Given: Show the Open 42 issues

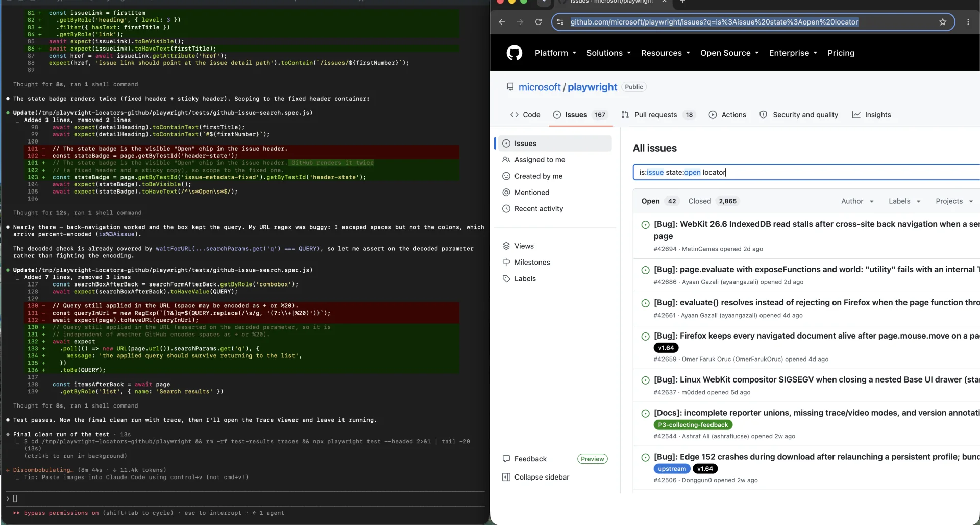Looking at the screenshot, I should click(x=659, y=201).
